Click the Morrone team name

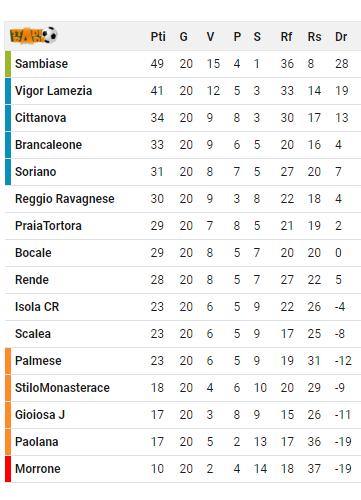tap(38, 469)
